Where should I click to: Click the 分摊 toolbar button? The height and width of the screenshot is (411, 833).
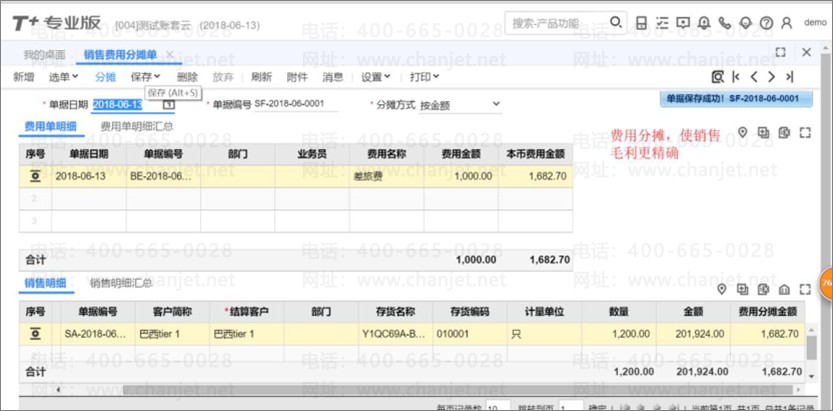point(105,77)
